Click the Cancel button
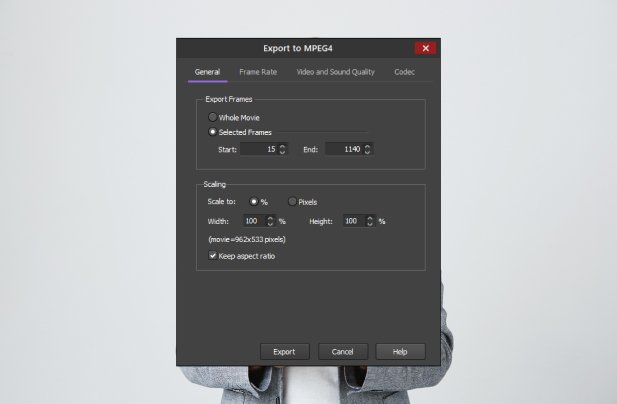 (x=343, y=352)
